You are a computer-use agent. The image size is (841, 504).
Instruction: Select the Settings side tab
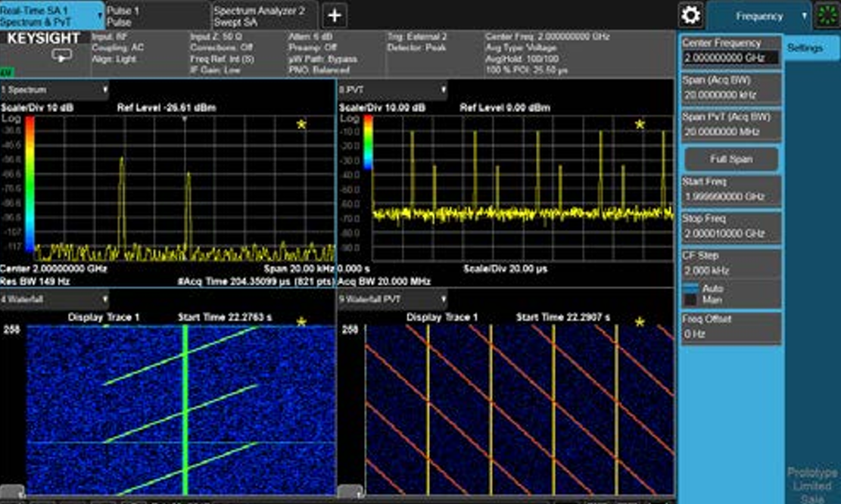[x=805, y=48]
